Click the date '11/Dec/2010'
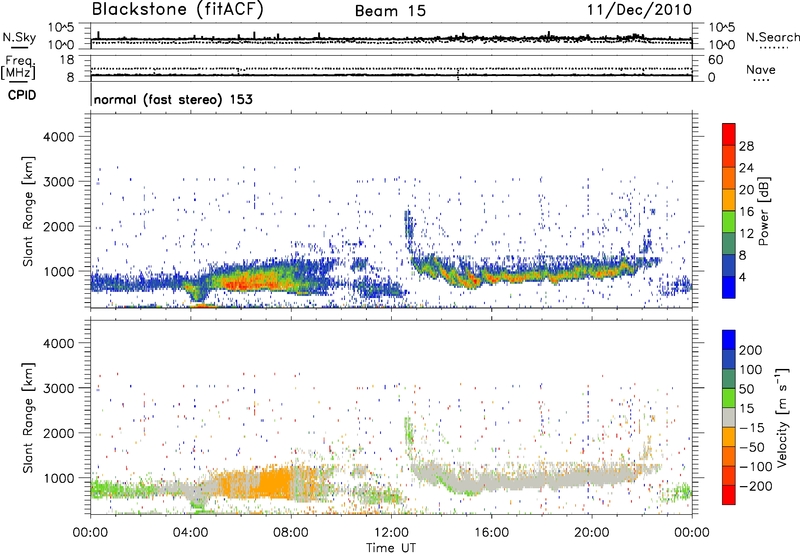 [x=639, y=9]
